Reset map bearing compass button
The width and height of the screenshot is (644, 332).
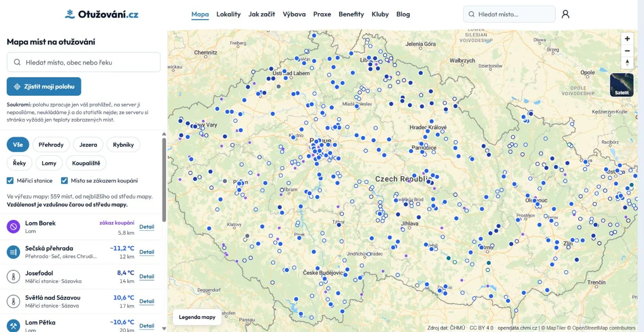pyautogui.click(x=627, y=63)
